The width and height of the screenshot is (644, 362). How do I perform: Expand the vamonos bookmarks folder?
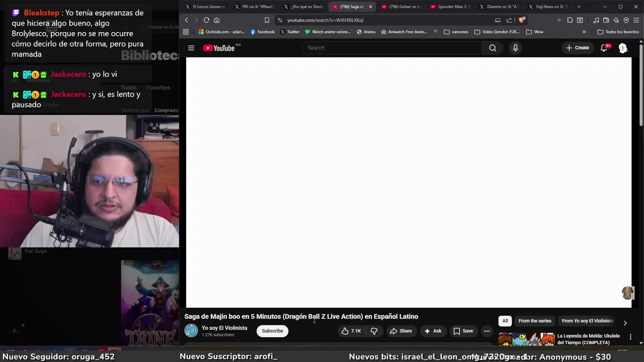coord(456,32)
